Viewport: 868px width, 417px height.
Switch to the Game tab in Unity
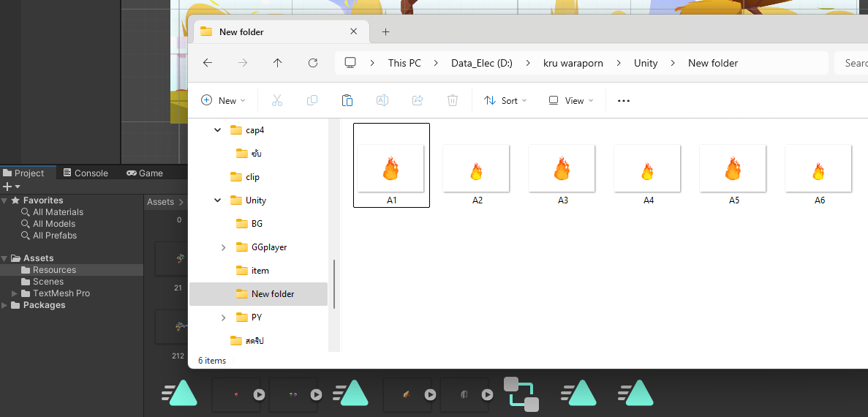(x=145, y=173)
